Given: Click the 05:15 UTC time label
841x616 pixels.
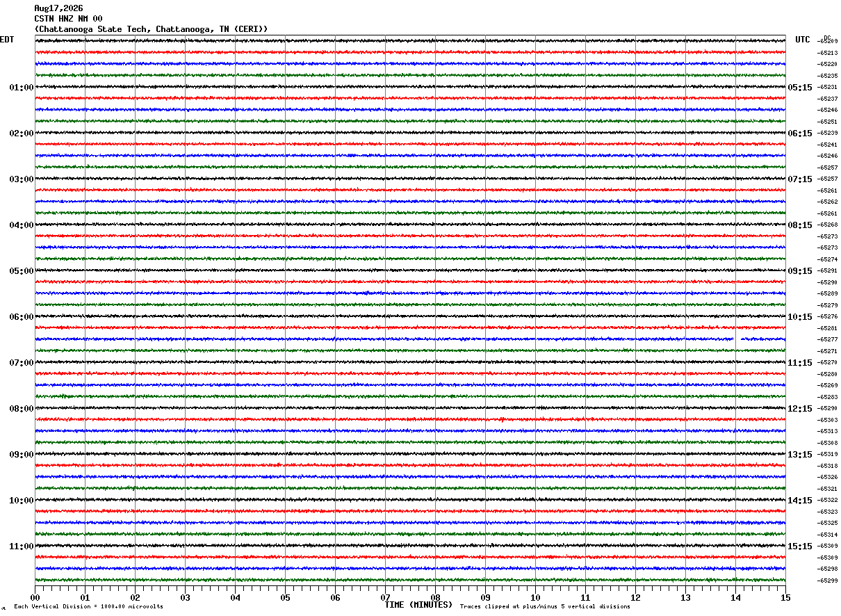Looking at the screenshot, I should point(800,88).
